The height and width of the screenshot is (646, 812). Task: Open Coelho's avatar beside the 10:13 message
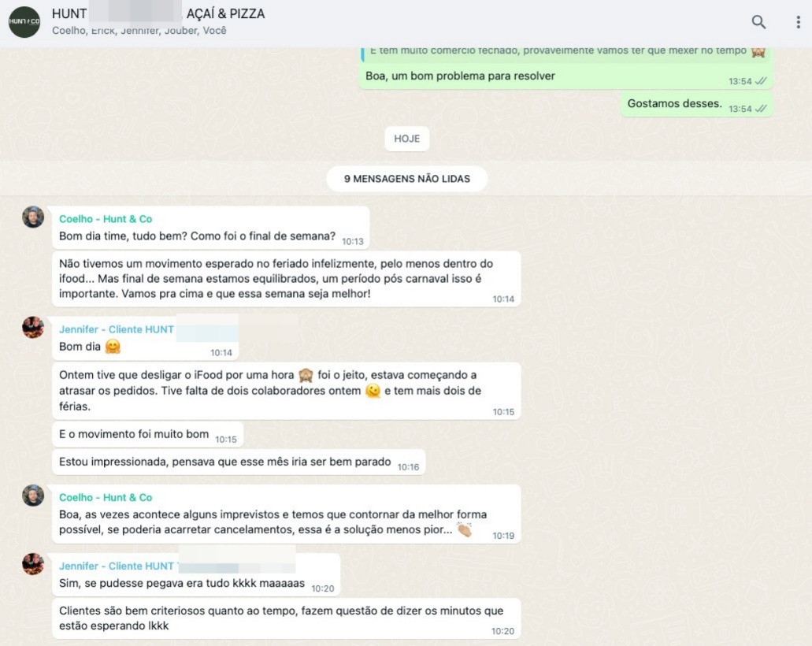(33, 217)
